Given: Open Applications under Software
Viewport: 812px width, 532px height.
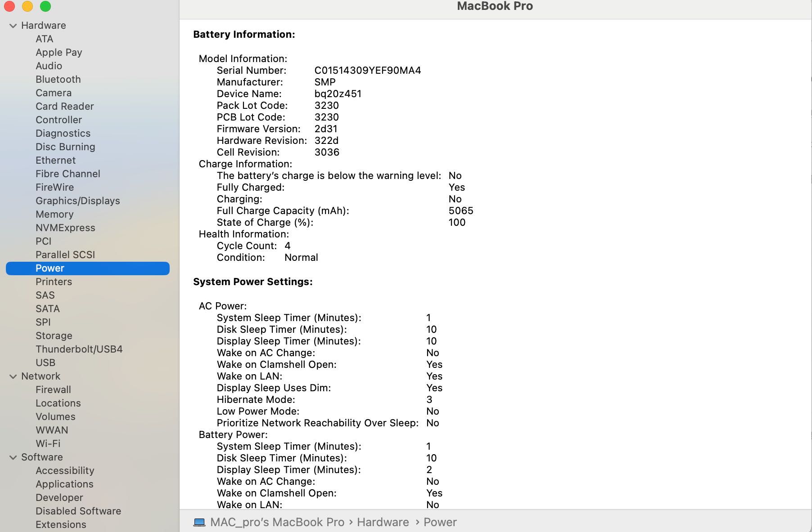Looking at the screenshot, I should tap(65, 484).
